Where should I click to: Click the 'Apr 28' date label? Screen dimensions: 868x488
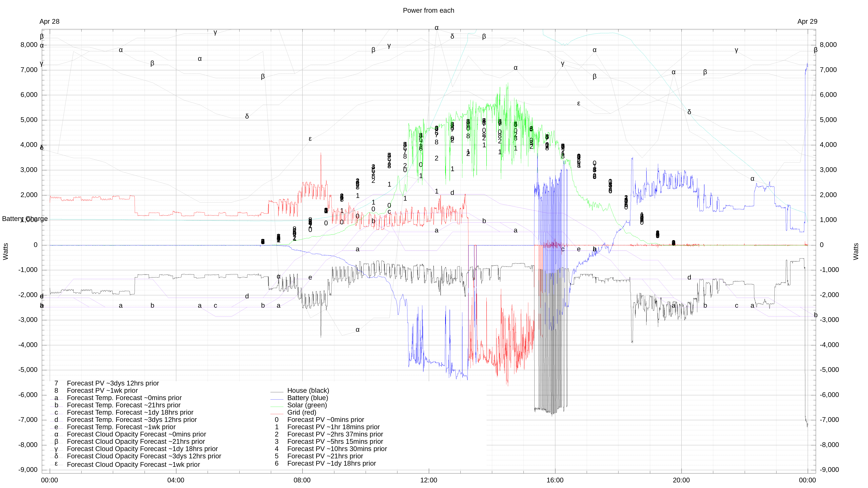point(49,22)
